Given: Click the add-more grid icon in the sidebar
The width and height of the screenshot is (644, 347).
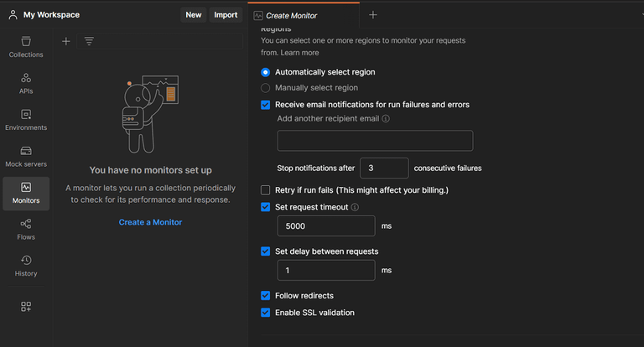Looking at the screenshot, I should pyautogui.click(x=26, y=307).
